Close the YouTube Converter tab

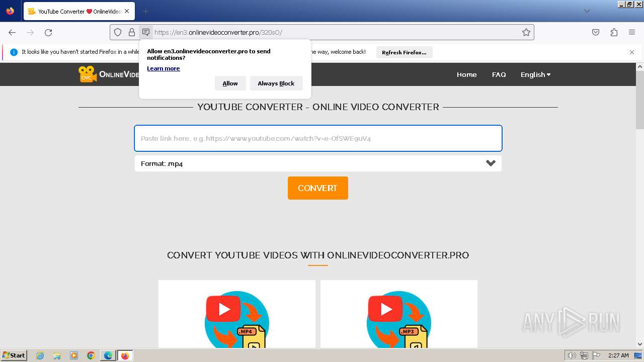pyautogui.click(x=127, y=11)
